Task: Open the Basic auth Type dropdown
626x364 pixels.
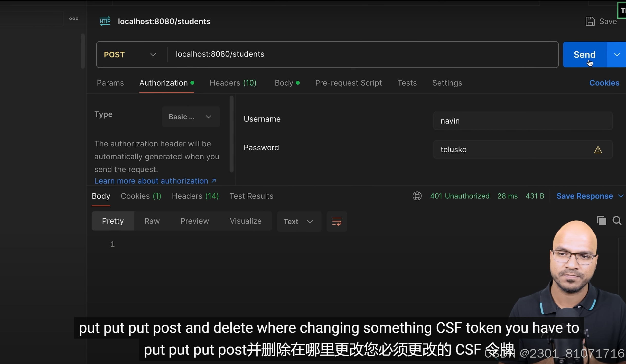Action: (191, 117)
